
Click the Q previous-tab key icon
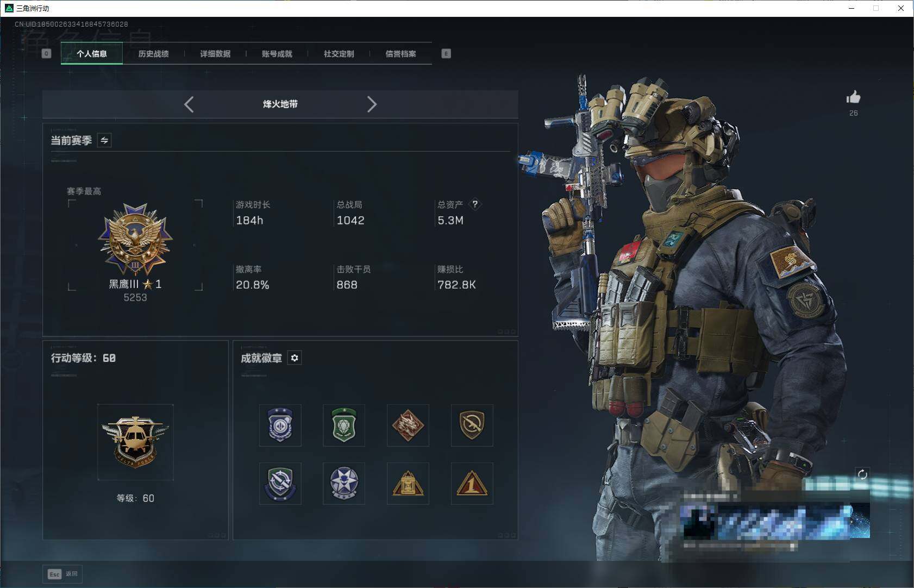click(x=47, y=53)
